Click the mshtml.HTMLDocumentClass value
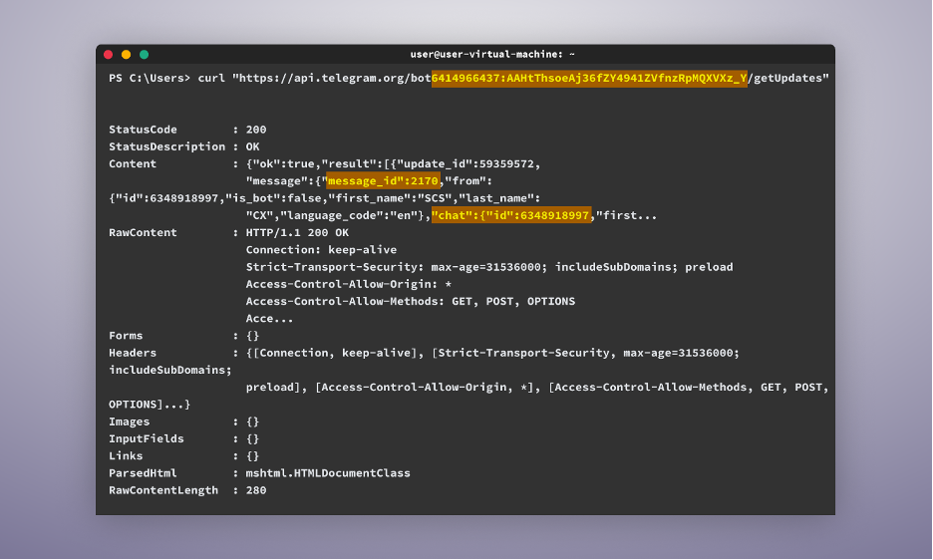 coord(328,473)
